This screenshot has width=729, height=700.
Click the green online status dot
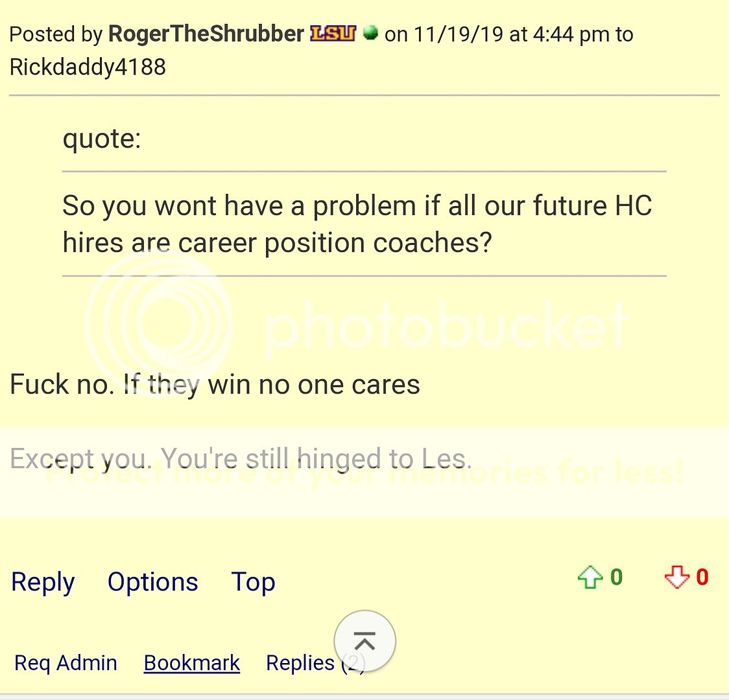[370, 32]
